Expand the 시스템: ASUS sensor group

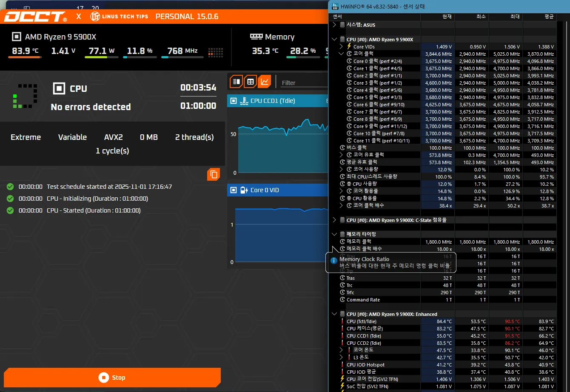[334, 25]
